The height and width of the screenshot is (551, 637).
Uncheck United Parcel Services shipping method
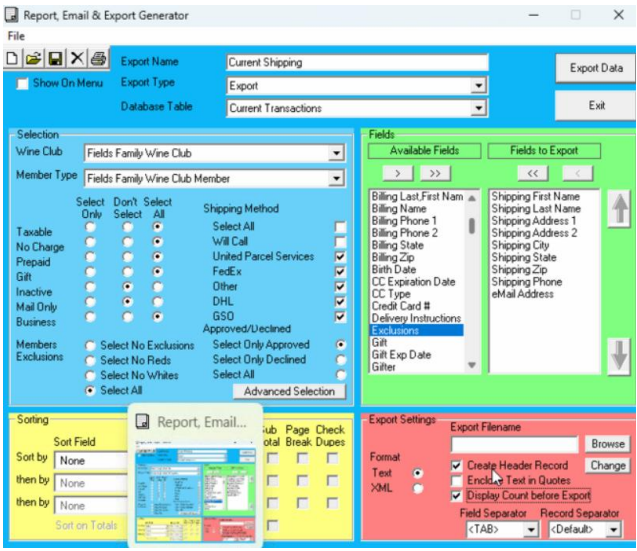pos(340,257)
